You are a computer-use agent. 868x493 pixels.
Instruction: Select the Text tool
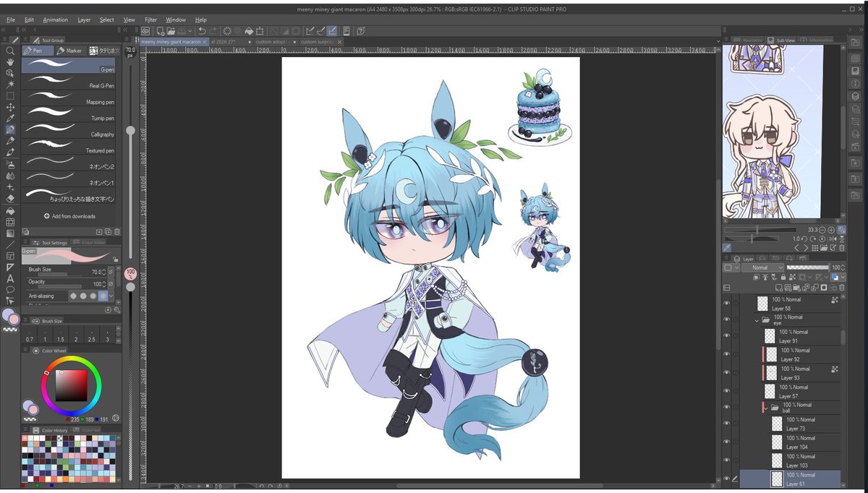pyautogui.click(x=10, y=278)
